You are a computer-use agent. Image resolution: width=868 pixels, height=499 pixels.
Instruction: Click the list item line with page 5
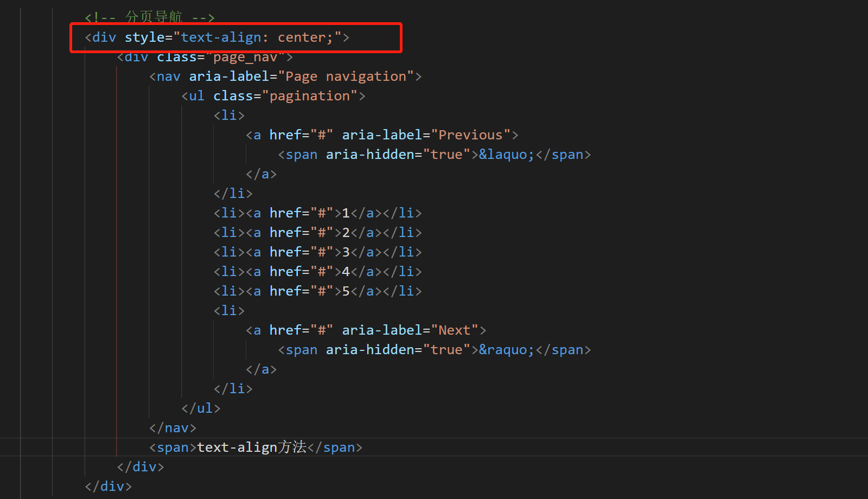(317, 291)
